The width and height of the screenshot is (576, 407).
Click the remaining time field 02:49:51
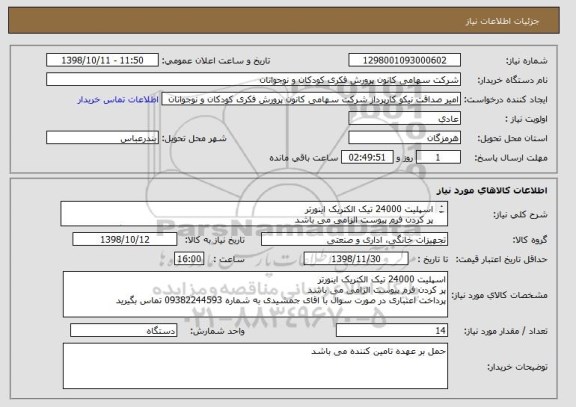[367, 157]
